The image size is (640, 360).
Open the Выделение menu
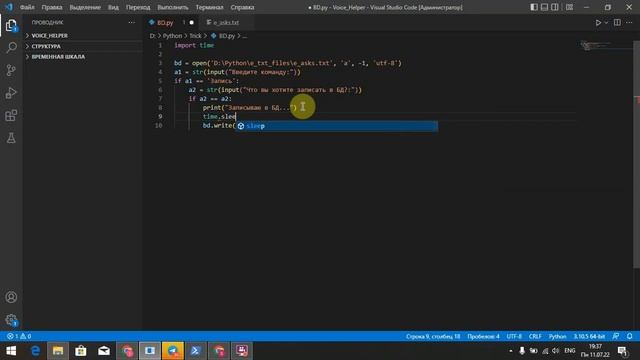[x=85, y=7]
